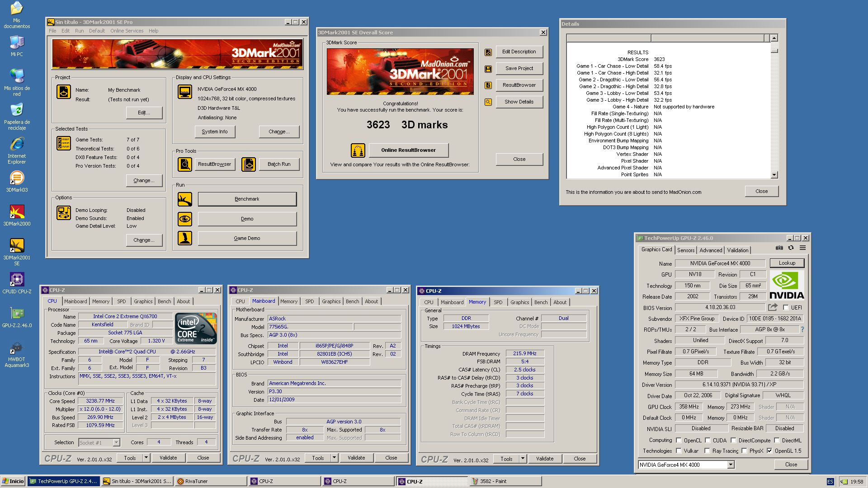Click the Online ResultBrowser button
This screenshot has height=488, width=868.
[x=408, y=150]
